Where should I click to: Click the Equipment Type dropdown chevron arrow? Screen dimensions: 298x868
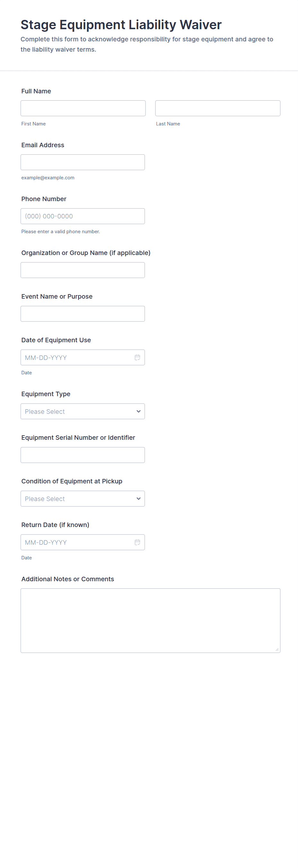pos(138,412)
